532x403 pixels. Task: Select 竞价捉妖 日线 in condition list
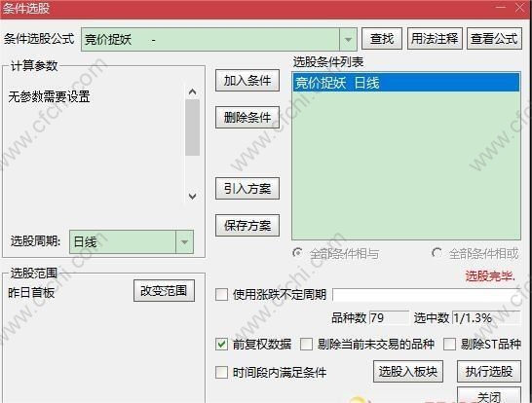pos(406,83)
